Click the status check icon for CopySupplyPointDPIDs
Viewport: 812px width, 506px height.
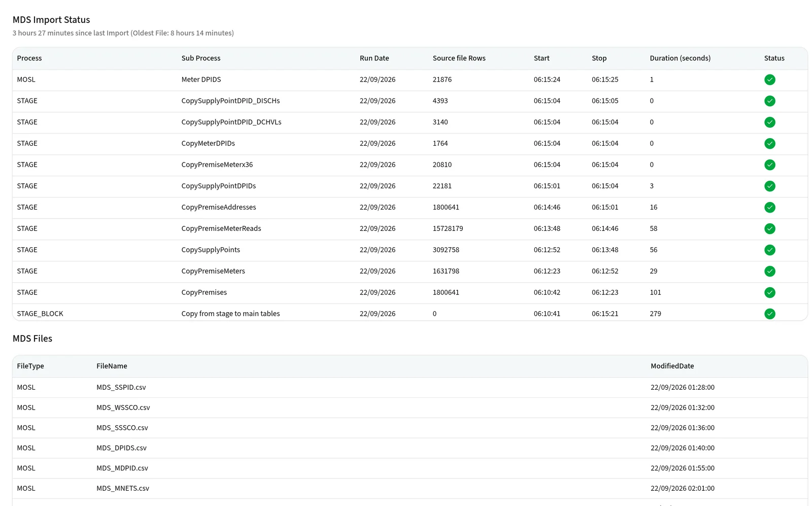coord(770,186)
